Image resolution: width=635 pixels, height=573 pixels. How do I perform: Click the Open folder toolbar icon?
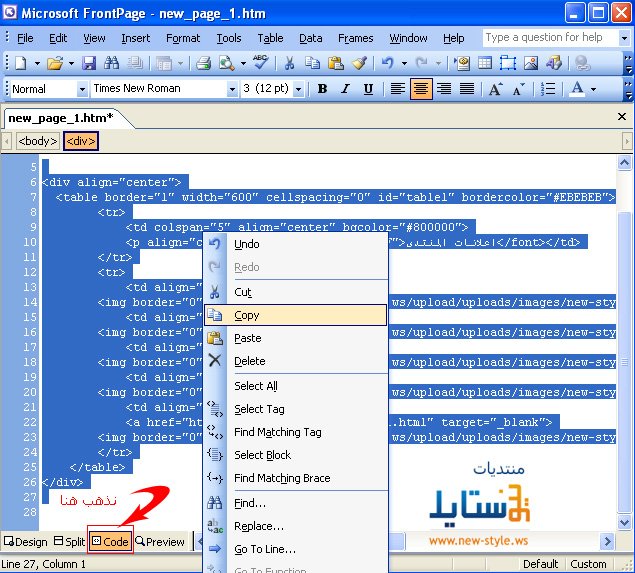click(x=55, y=63)
